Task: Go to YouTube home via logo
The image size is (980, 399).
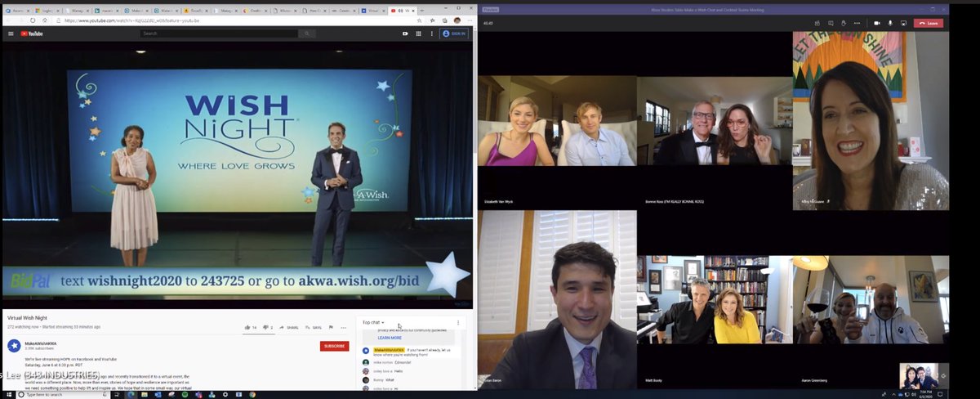Action: [x=33, y=34]
